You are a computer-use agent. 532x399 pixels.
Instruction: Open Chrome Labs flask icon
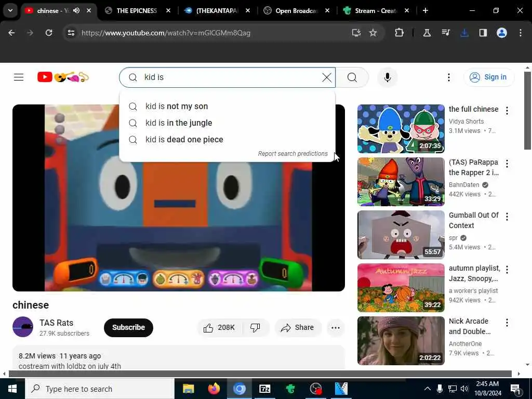coord(427,33)
